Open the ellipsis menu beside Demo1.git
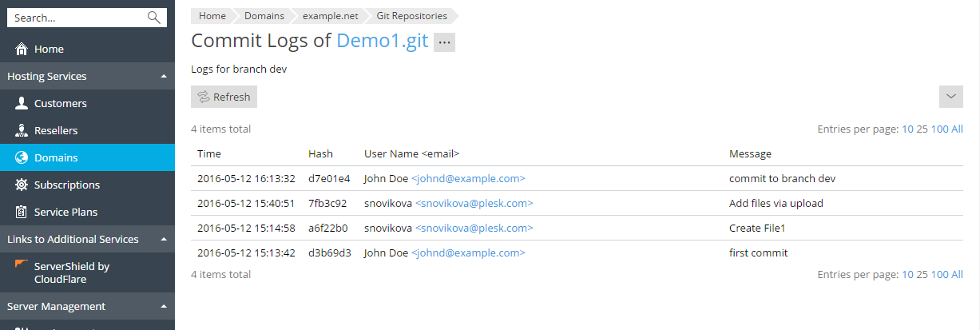This screenshot has width=980, height=330. pyautogui.click(x=444, y=42)
